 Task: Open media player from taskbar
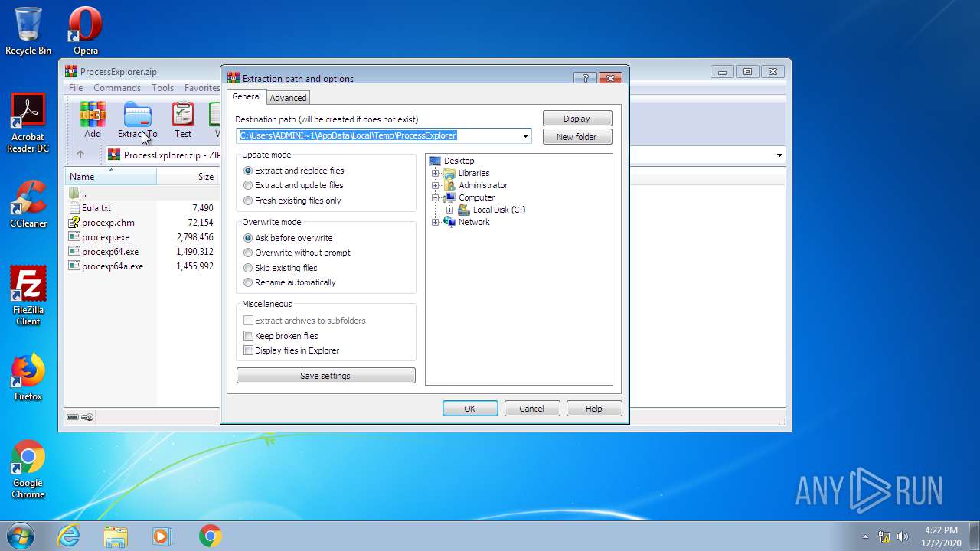point(162,536)
